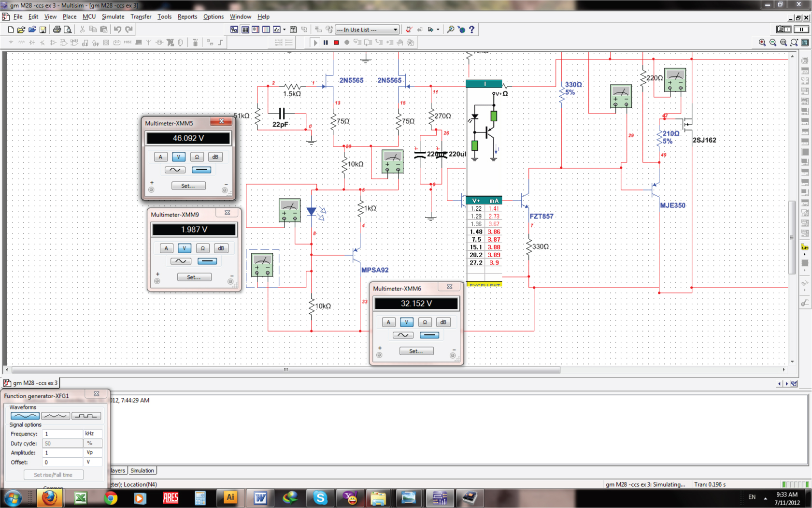The image size is (812, 508).
Task: Click the Paste clipboard icon
Action: point(103,29)
